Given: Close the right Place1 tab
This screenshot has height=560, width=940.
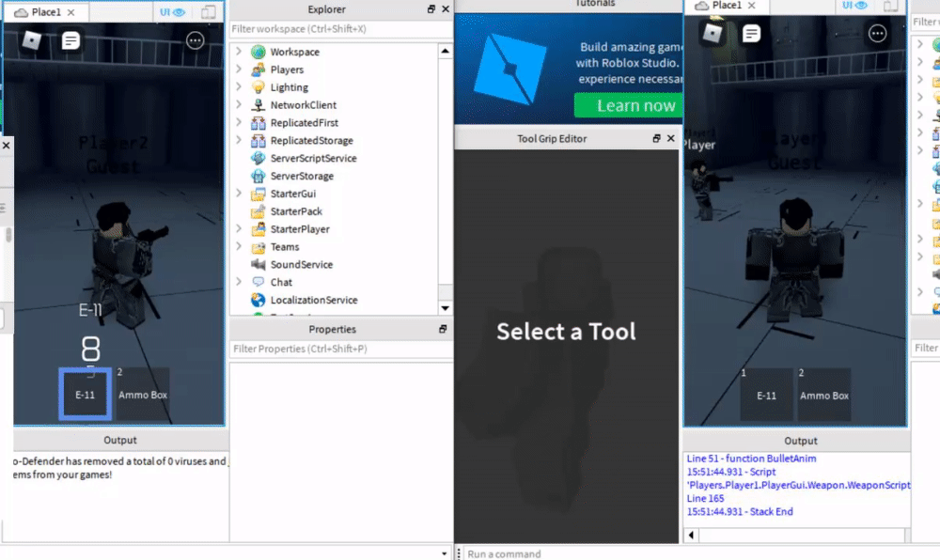Looking at the screenshot, I should tap(752, 6).
